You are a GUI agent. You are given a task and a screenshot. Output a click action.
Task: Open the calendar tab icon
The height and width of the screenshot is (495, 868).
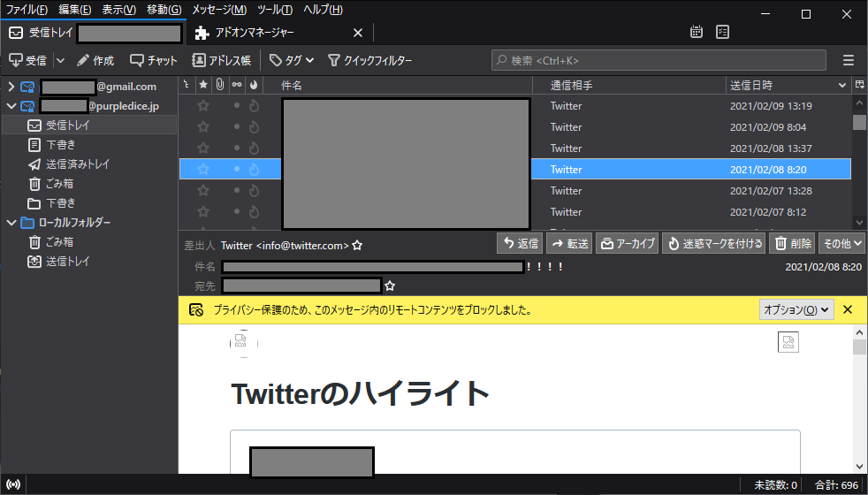click(697, 32)
